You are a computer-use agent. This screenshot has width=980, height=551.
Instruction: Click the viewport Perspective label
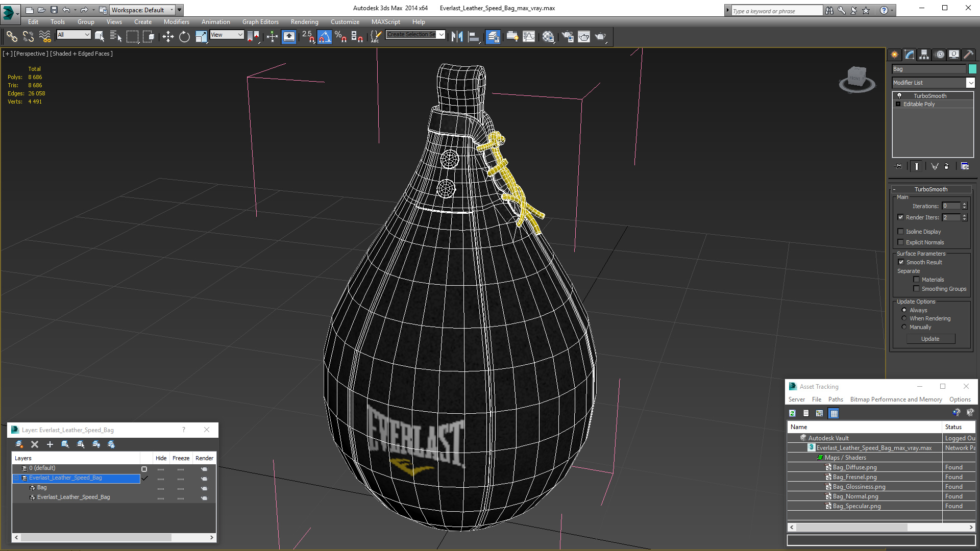(31, 54)
